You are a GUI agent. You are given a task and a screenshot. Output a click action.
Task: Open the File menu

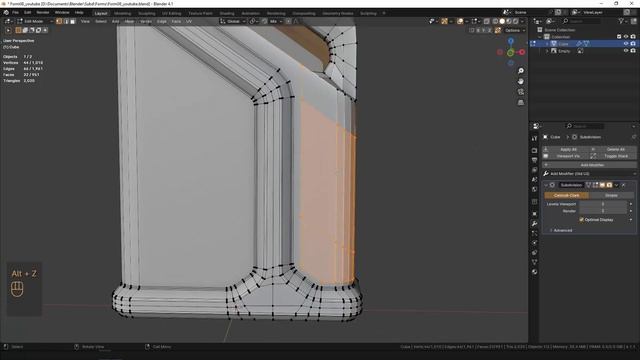pos(15,13)
